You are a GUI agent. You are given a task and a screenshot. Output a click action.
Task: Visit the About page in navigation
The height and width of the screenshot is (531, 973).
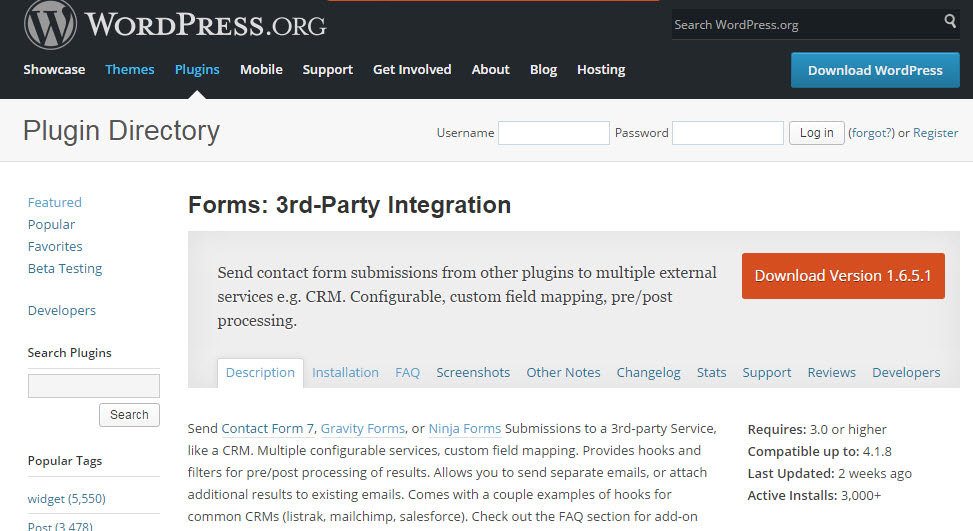pyautogui.click(x=490, y=69)
